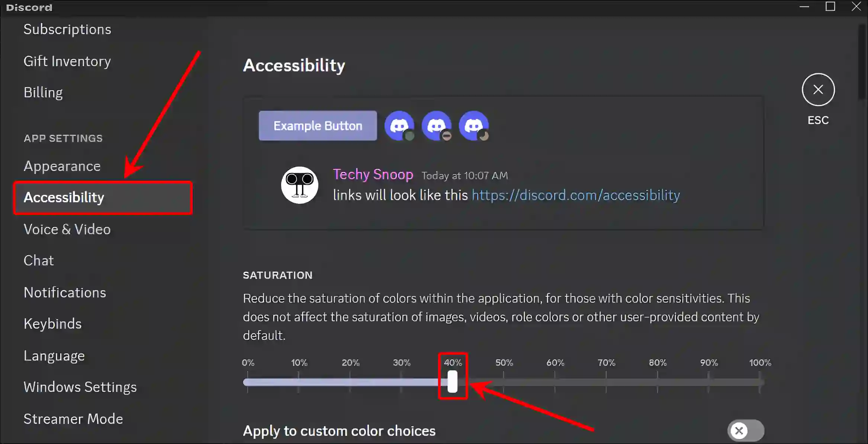Viewport: 868px width, 444px height.
Task: Expand the Voice & Video settings
Action: (x=67, y=229)
